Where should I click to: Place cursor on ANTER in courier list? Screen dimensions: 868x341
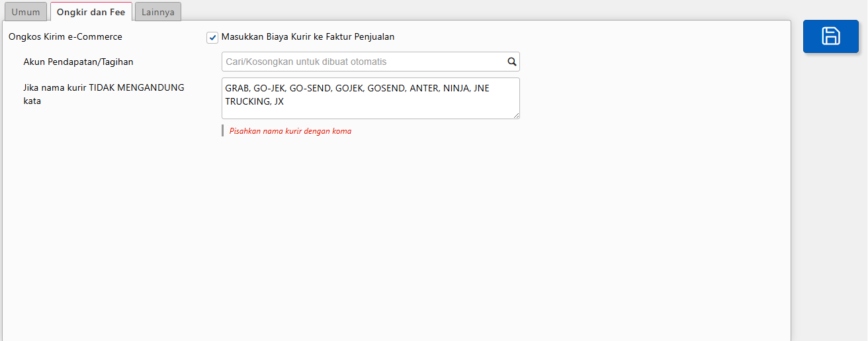pos(423,88)
